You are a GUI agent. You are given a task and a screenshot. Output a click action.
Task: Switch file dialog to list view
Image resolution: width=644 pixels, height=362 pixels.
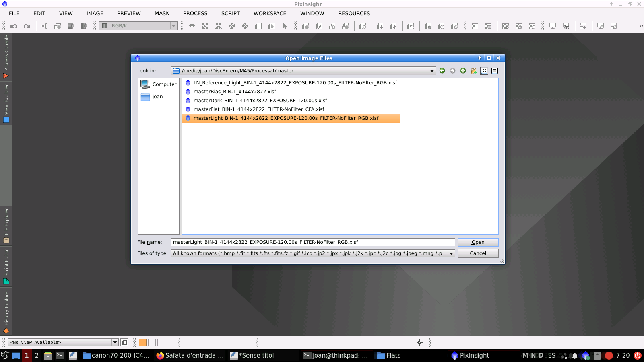click(484, 71)
